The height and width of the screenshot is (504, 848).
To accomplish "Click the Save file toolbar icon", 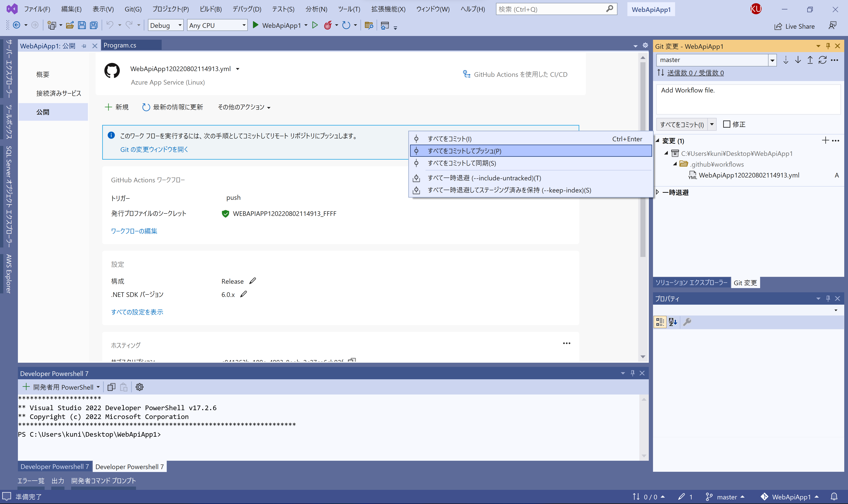I will (x=82, y=25).
